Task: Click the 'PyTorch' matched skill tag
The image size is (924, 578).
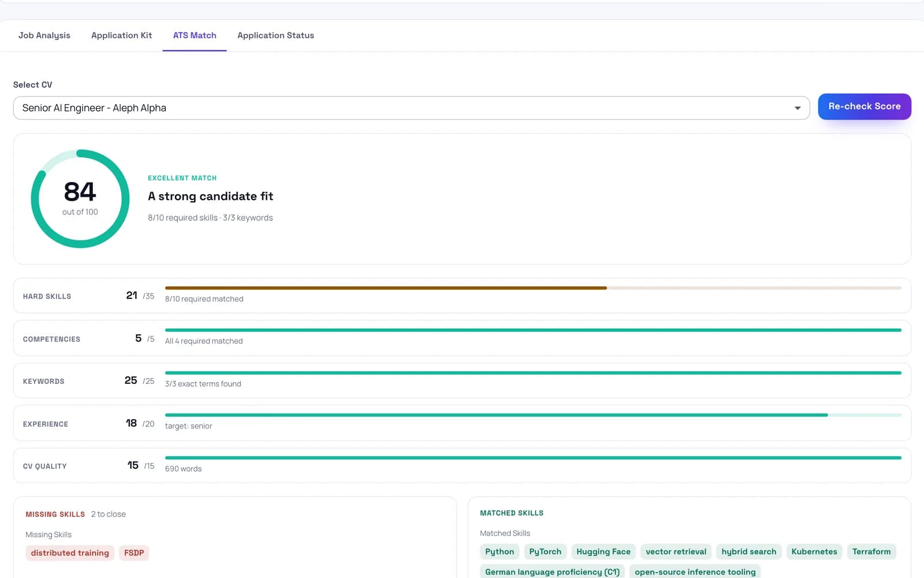Action: click(x=545, y=552)
